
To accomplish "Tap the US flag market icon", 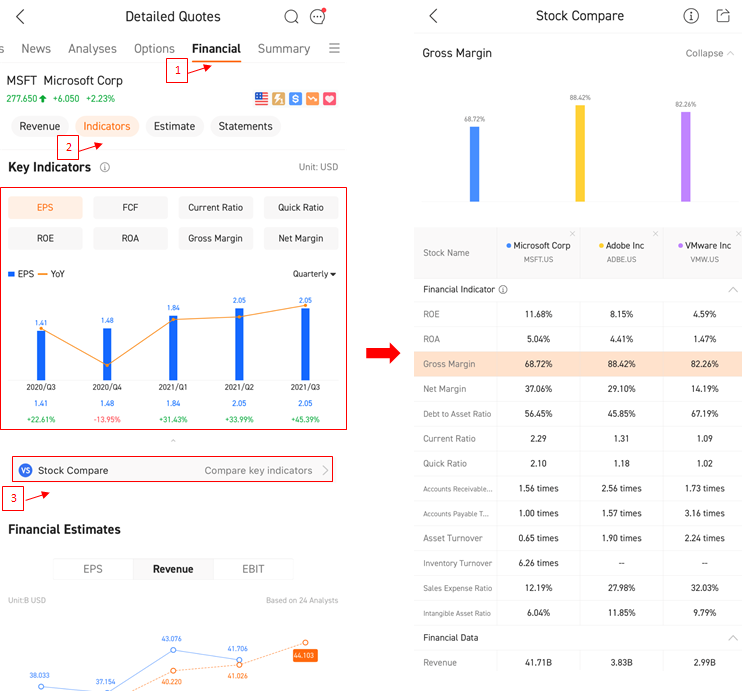I will point(261,98).
